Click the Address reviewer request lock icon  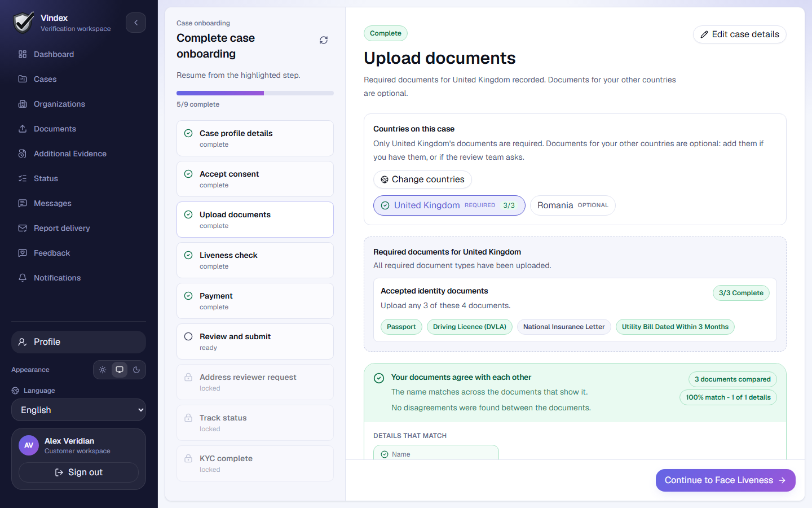pos(188,377)
